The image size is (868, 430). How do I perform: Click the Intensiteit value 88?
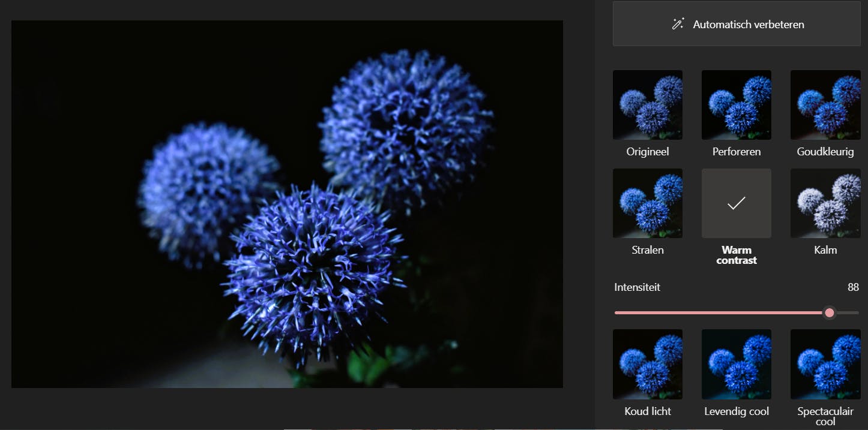coord(853,287)
